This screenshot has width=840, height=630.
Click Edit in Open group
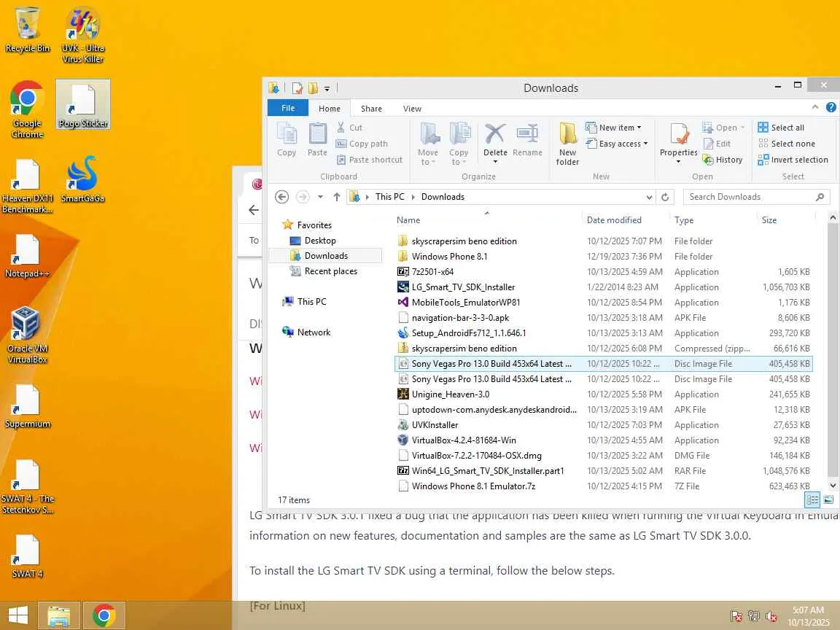coord(717,144)
